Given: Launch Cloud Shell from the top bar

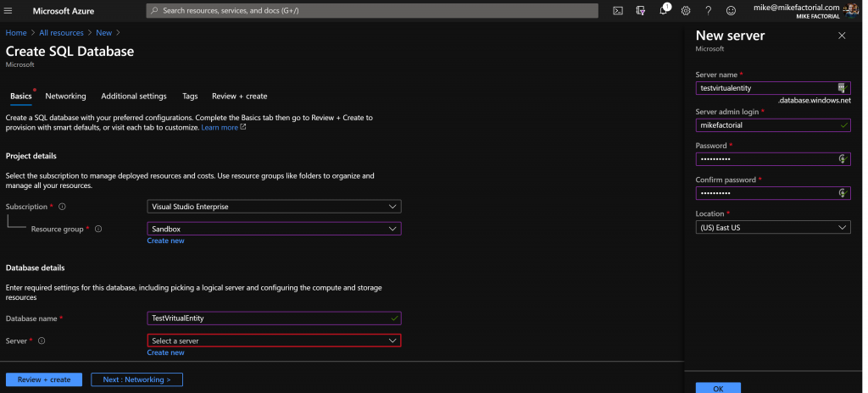Looking at the screenshot, I should point(618,10).
